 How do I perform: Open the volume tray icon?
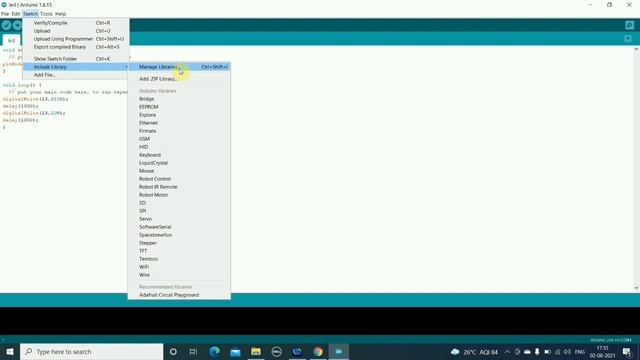pos(567,352)
